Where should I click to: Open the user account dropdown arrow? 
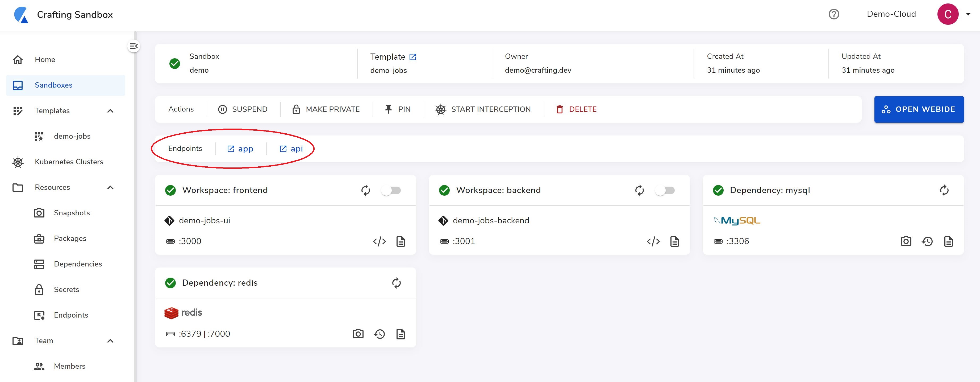point(968,14)
